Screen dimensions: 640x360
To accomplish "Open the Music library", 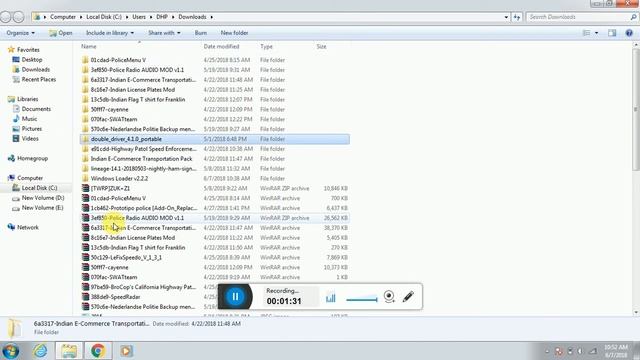I will click(25, 119).
